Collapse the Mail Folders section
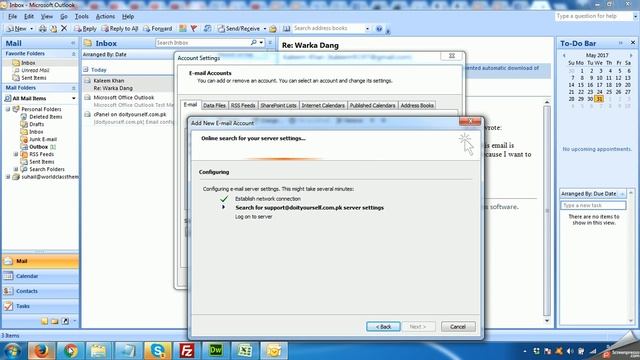The height and width of the screenshot is (360, 640). pos(73,88)
